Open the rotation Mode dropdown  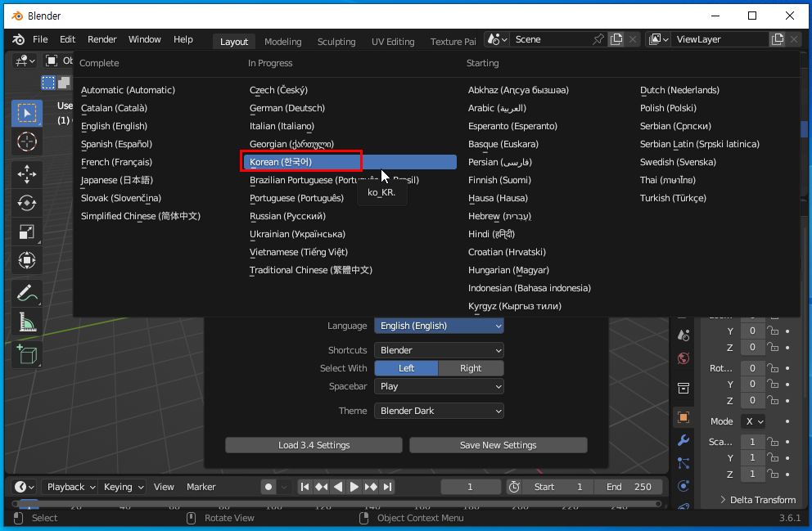(753, 421)
